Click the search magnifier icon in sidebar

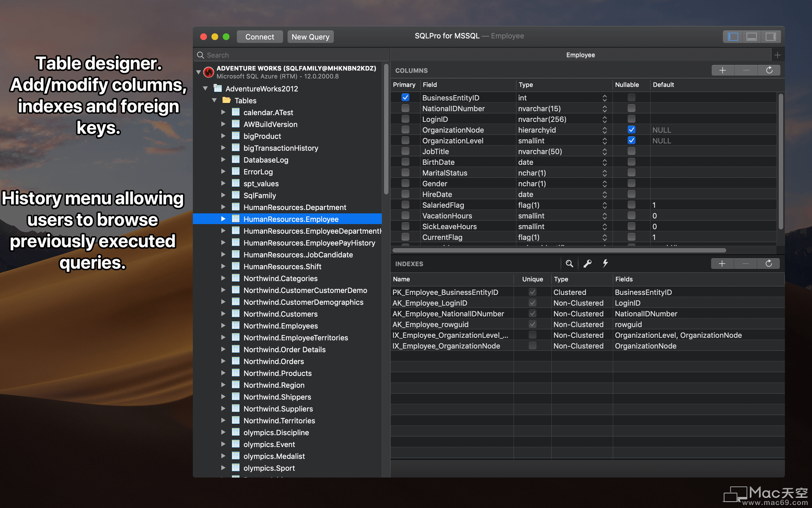[200, 55]
